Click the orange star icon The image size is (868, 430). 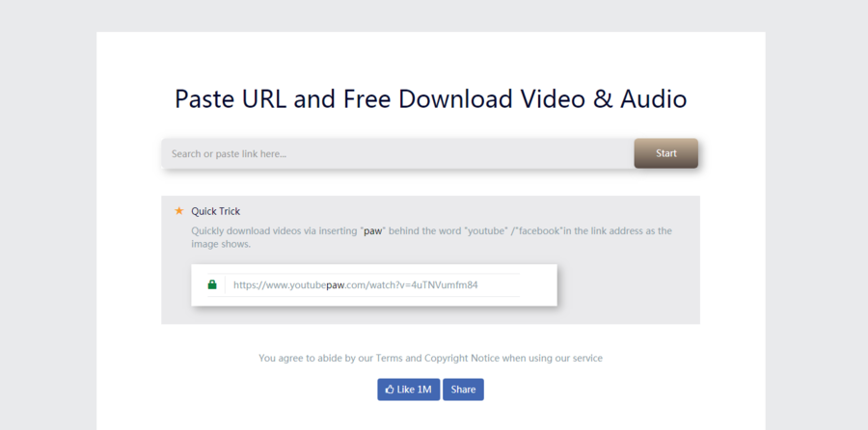pyautogui.click(x=178, y=210)
